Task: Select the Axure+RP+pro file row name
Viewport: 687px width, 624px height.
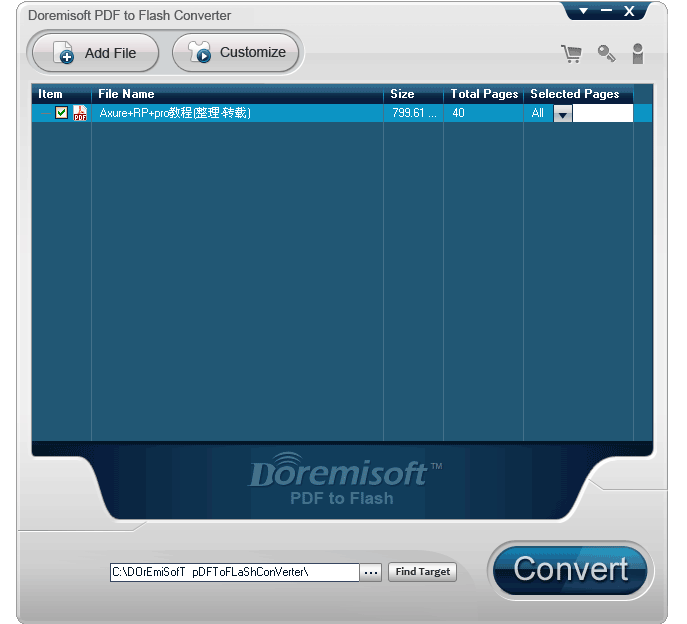Action: (175, 114)
